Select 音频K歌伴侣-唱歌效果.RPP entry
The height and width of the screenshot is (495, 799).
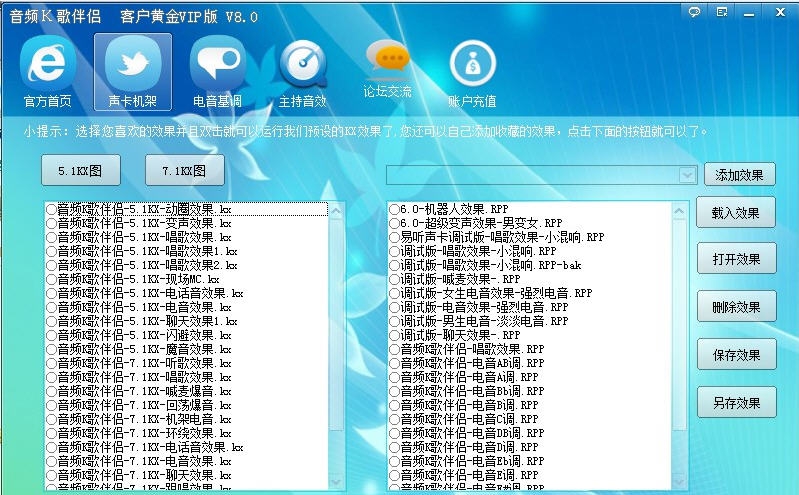(x=467, y=349)
